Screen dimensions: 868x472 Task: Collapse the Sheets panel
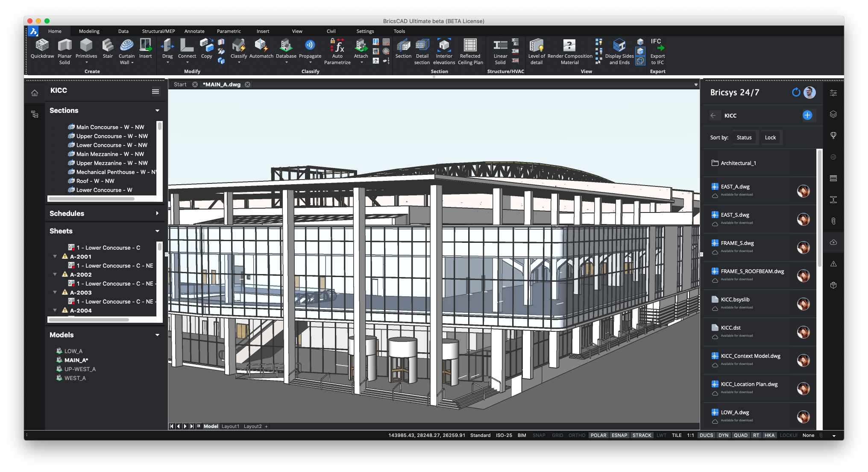pos(157,231)
